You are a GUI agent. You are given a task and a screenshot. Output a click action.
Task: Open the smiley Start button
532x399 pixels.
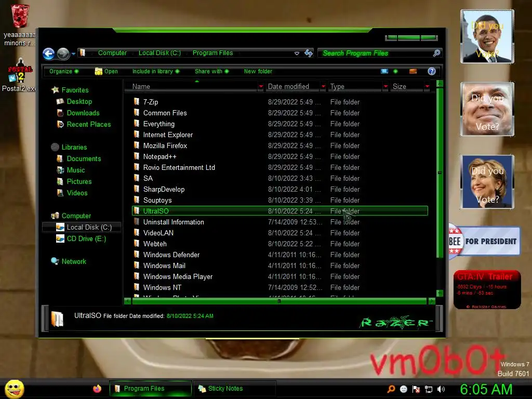(14, 389)
